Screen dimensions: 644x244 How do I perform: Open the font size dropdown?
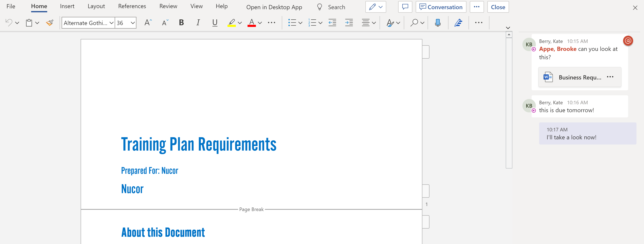[x=132, y=23]
